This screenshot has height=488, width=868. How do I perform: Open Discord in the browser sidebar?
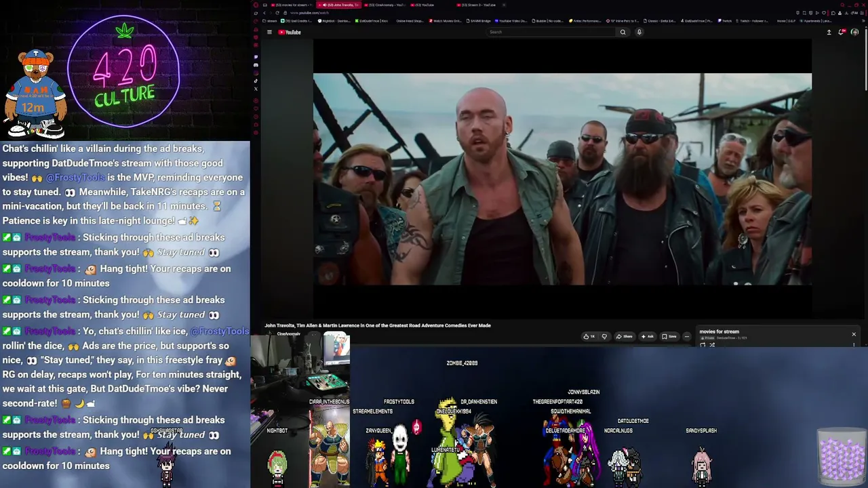coord(256,65)
